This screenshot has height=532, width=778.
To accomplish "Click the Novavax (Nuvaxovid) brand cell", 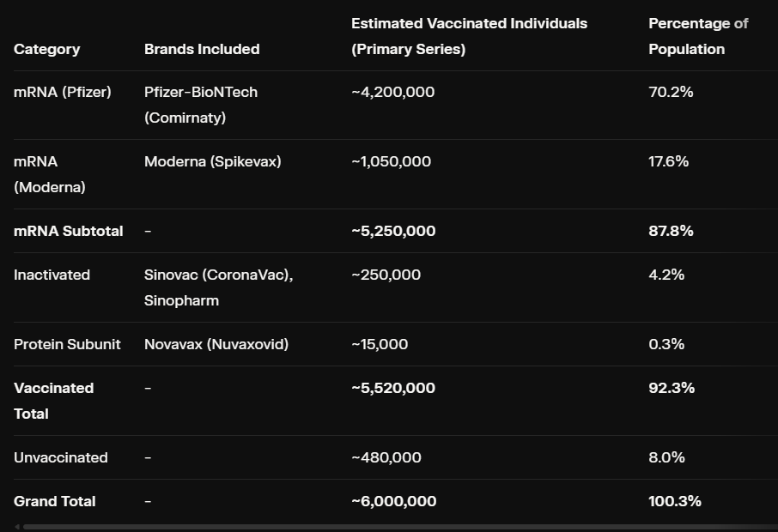I will coord(216,344).
